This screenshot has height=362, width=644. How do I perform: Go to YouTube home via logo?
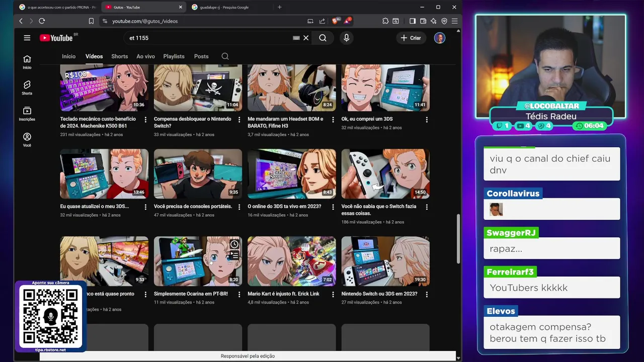point(56,38)
